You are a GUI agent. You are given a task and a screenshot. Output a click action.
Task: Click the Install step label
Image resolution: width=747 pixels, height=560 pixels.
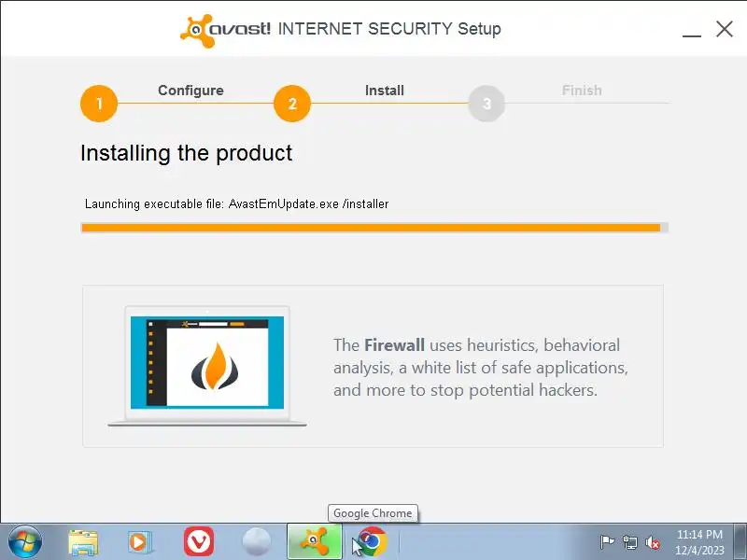coord(385,91)
